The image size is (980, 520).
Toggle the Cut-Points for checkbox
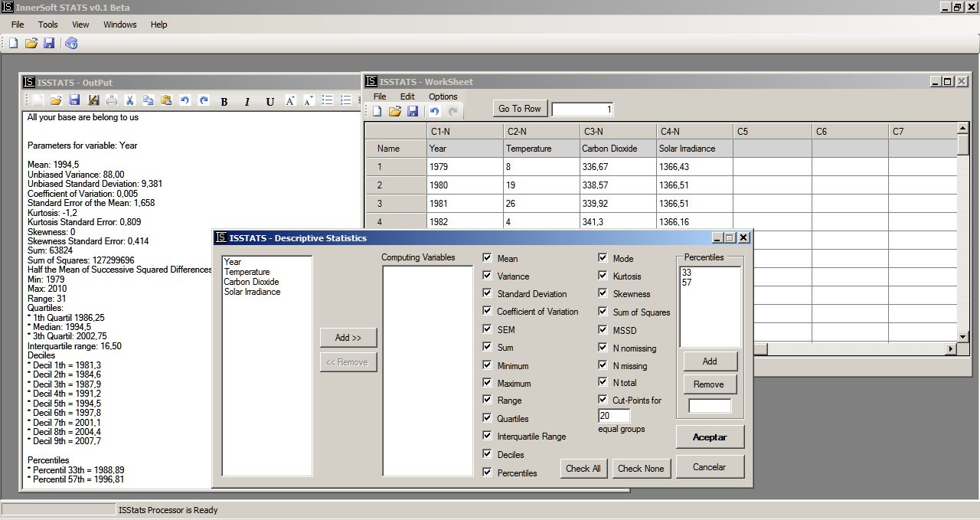(x=603, y=400)
